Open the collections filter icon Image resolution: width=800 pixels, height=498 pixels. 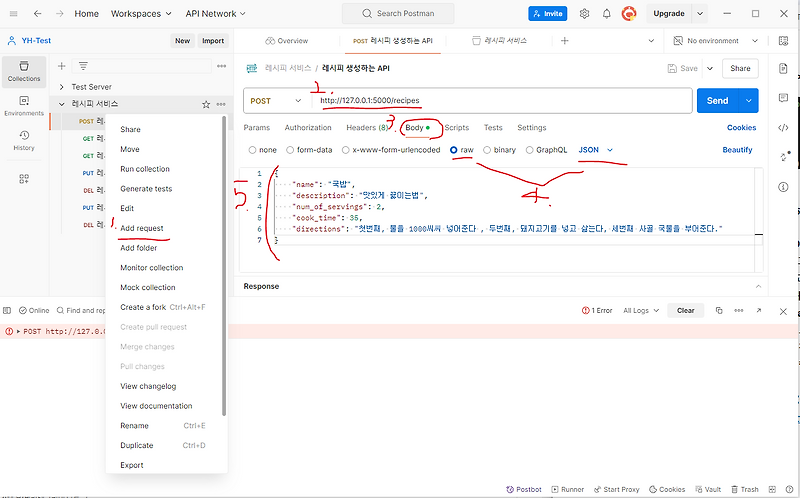(x=83, y=66)
